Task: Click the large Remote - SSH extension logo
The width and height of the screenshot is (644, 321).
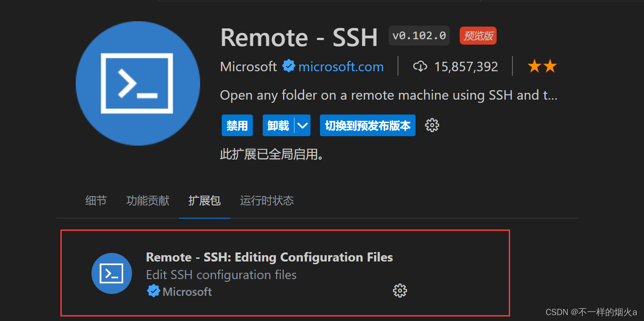Action: tap(138, 83)
